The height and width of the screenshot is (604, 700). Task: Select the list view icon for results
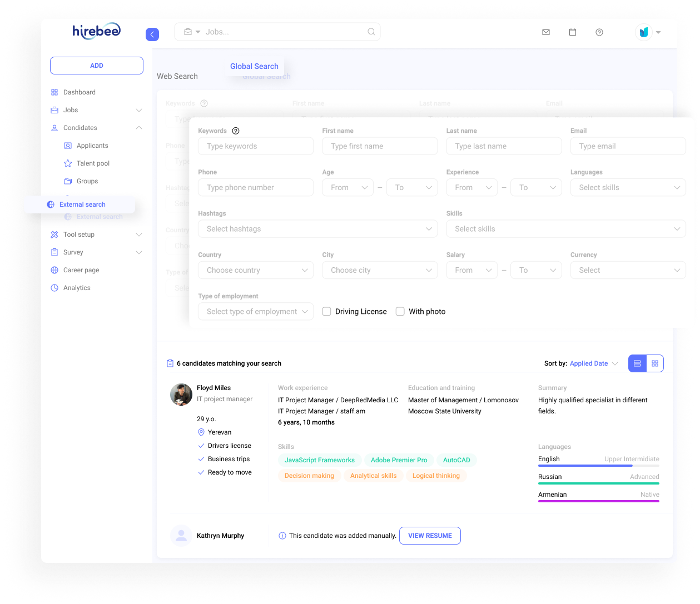click(x=637, y=363)
